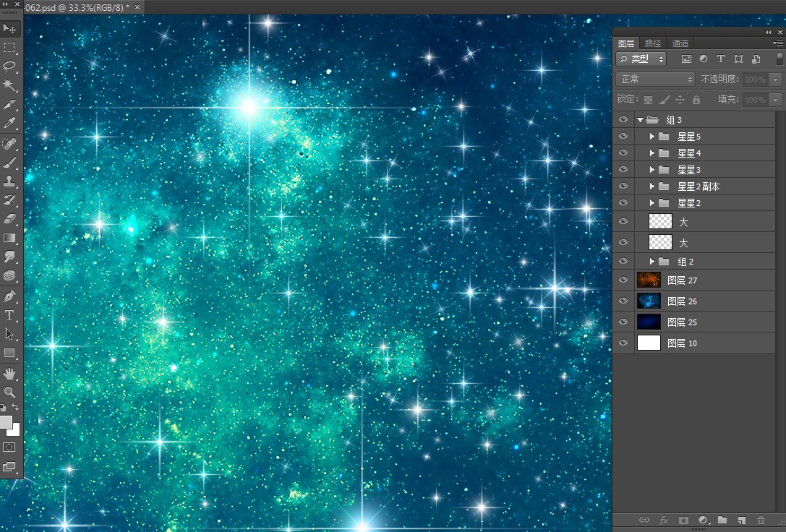
Task: Open the 填充 fill slider arrow
Action: coord(776,100)
